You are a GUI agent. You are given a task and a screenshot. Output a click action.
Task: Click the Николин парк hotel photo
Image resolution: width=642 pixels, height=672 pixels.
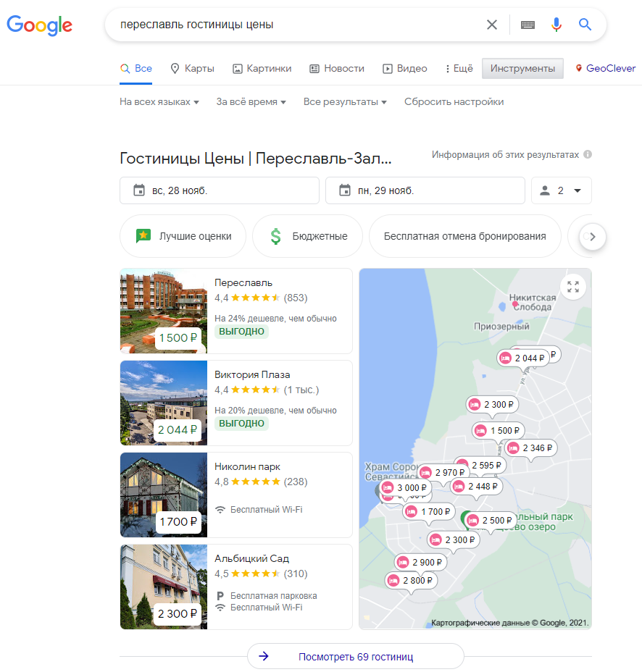(x=163, y=495)
